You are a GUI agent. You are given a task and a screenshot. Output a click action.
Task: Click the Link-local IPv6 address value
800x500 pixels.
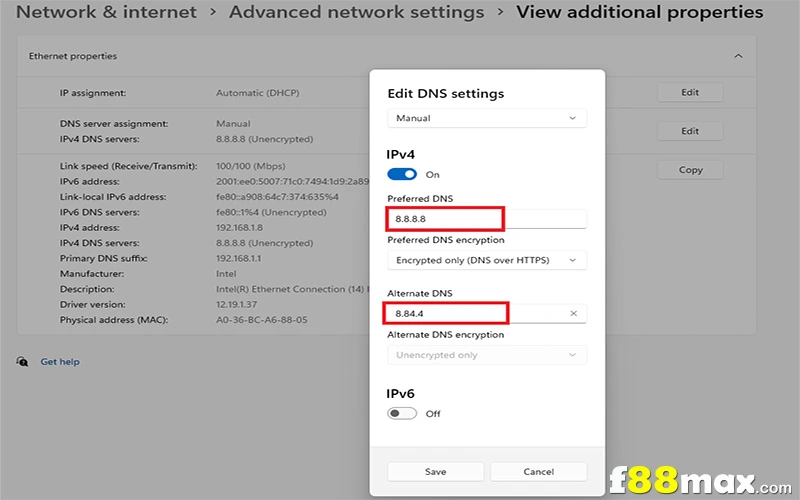click(x=277, y=197)
